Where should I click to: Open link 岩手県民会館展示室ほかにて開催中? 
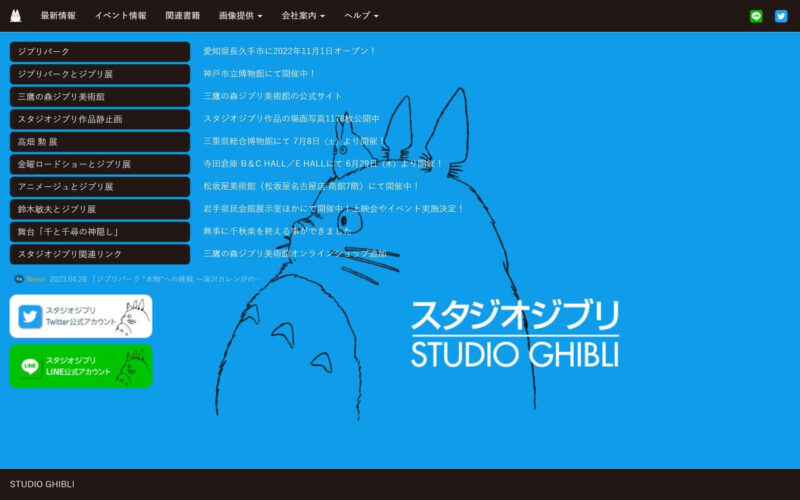[334, 208]
